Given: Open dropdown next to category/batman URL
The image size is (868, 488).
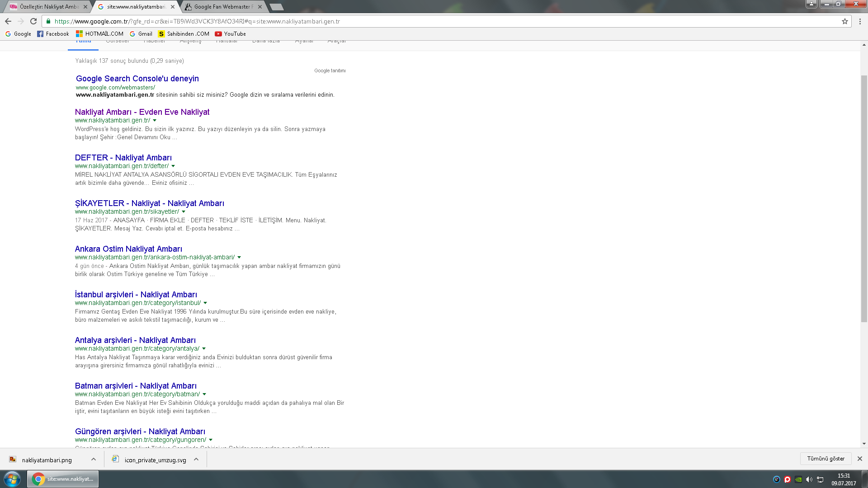Looking at the screenshot, I should [x=204, y=394].
